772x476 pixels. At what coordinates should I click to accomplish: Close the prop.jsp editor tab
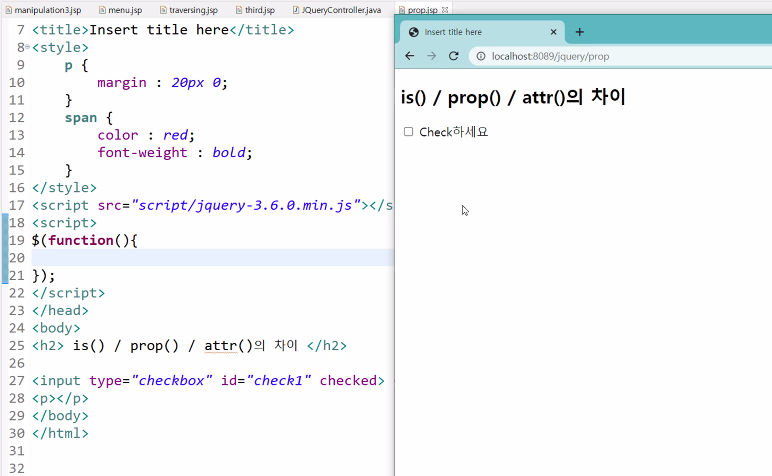[445, 10]
